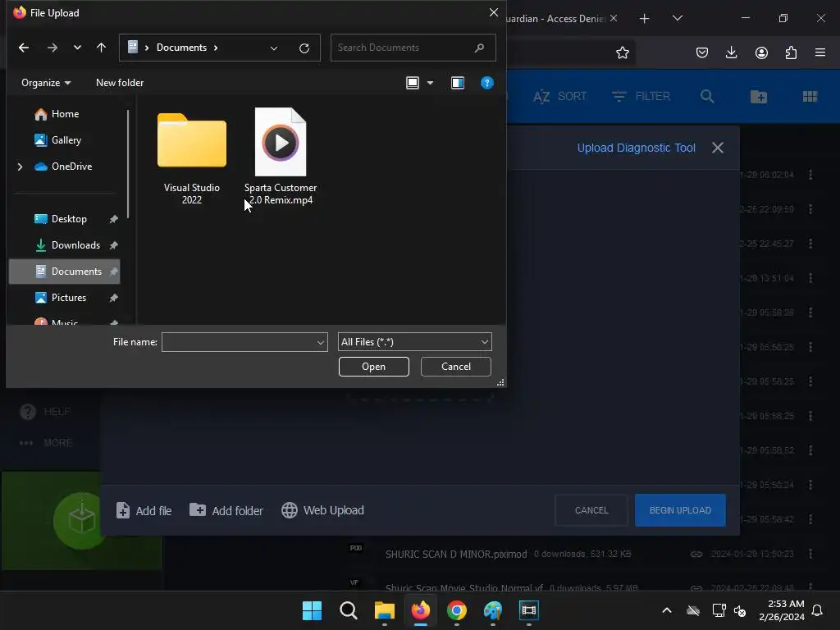Go forward in File Upload dialog

(52, 48)
